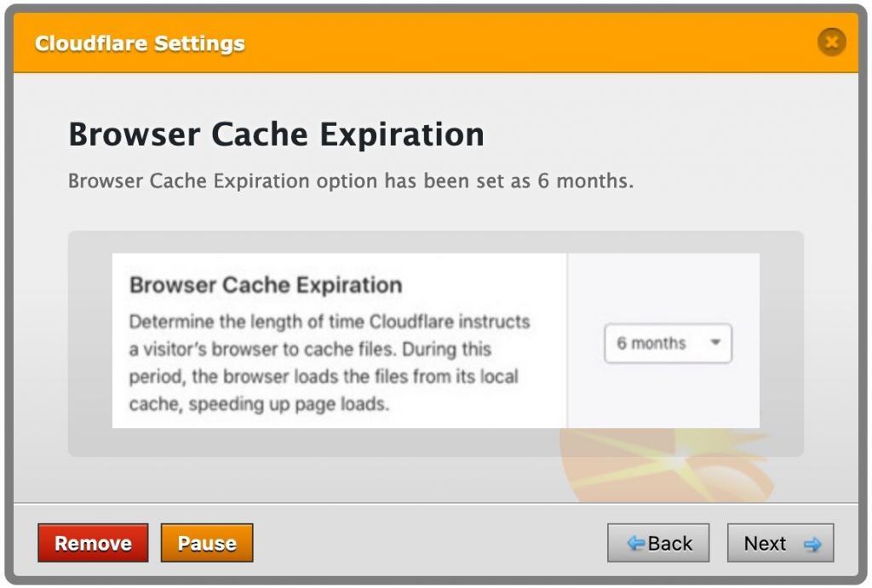Click the Browser Cache Expiration screenshot heading
The image size is (872, 588).
click(x=265, y=285)
